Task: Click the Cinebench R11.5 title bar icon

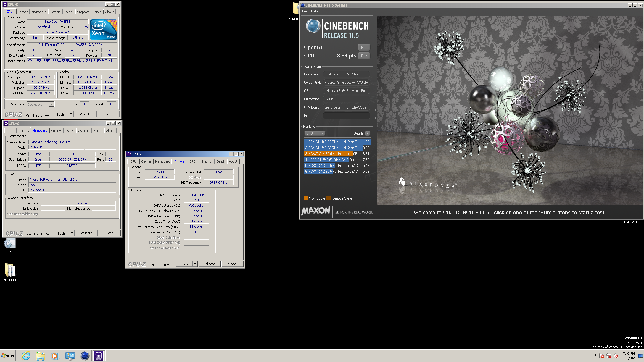Action: (302, 5)
